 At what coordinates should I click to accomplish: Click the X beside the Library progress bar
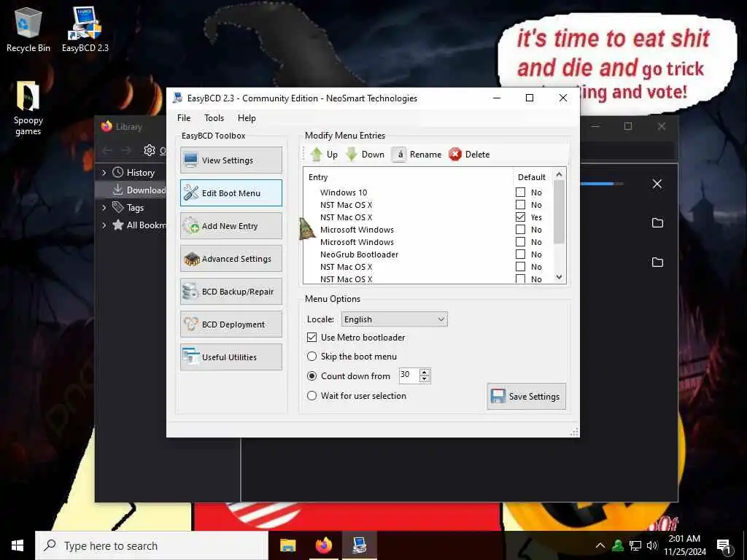(657, 184)
